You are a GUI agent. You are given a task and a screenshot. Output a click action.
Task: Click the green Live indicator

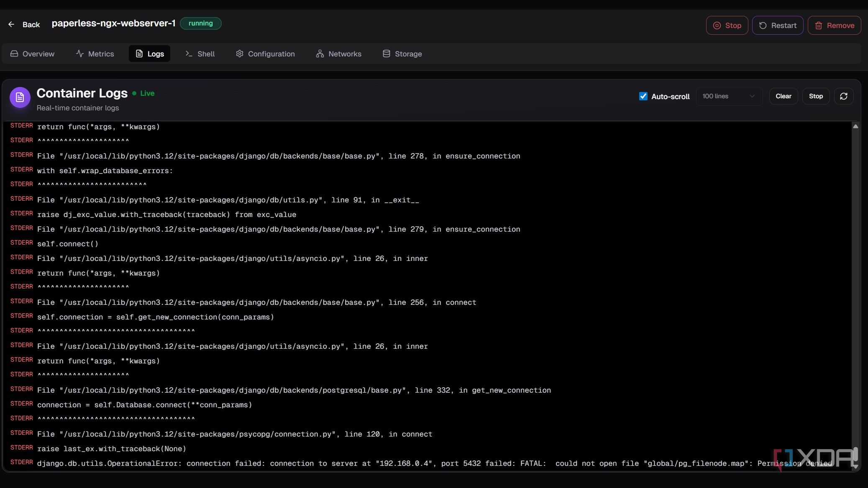coord(143,93)
